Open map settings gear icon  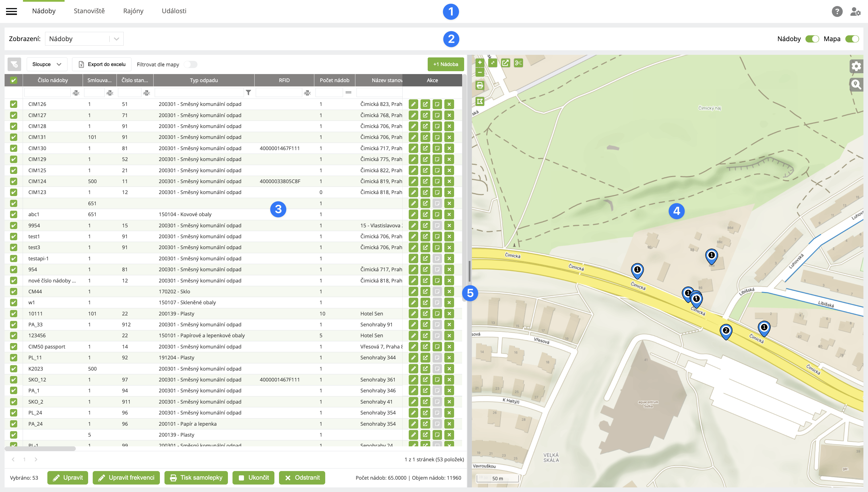pyautogui.click(x=856, y=66)
